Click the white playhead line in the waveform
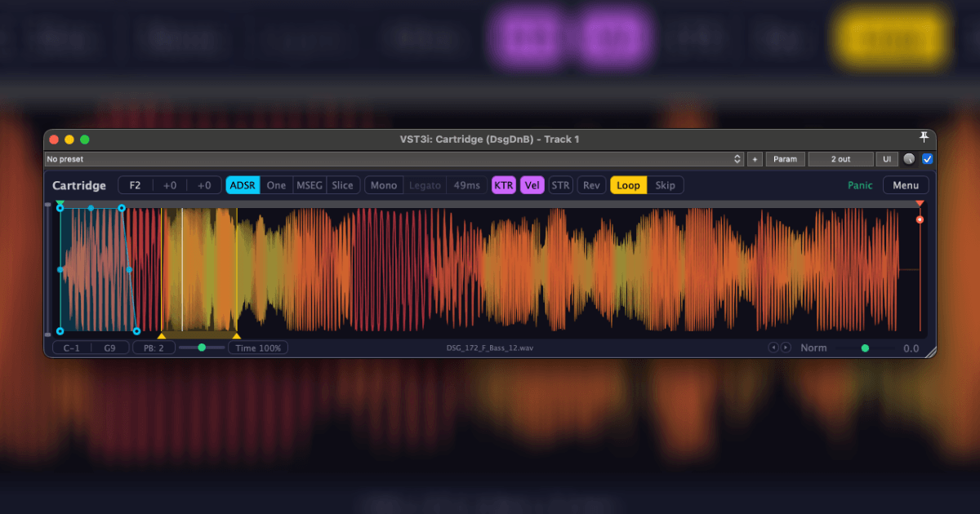The height and width of the screenshot is (514, 980). coord(182,269)
